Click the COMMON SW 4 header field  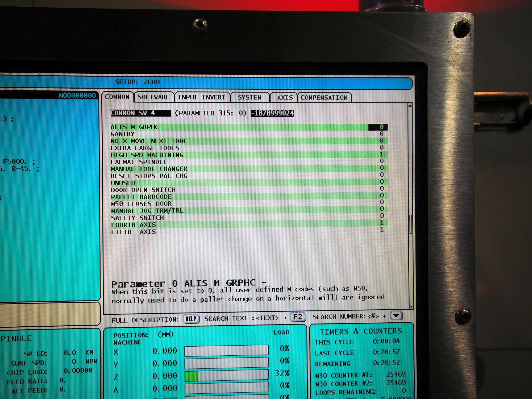pos(140,113)
